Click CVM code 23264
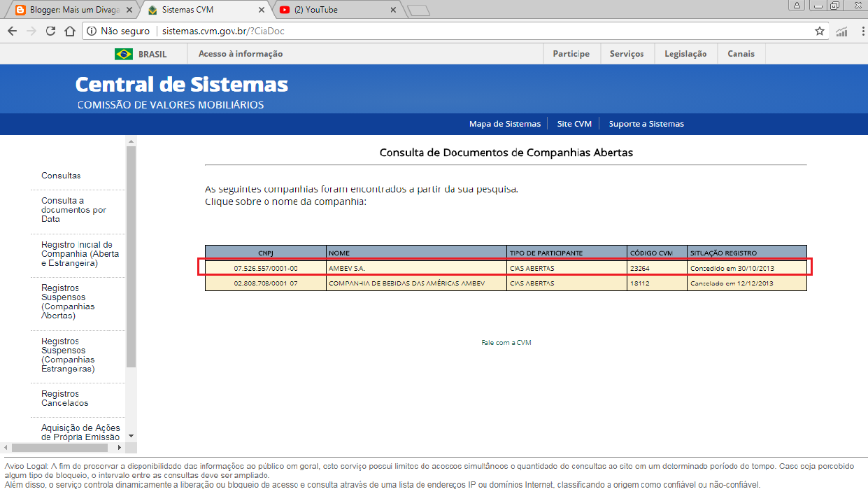The image size is (868, 494). coord(640,269)
